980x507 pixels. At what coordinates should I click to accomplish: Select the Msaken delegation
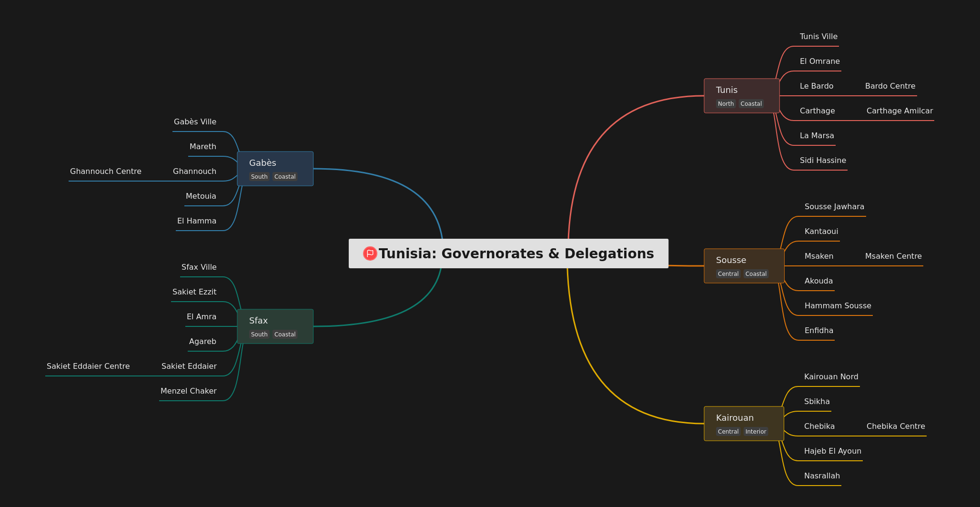click(819, 256)
